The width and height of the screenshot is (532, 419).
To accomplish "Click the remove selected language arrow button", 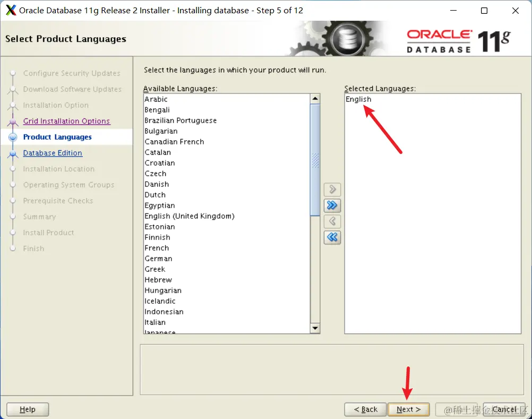I will [x=332, y=221].
